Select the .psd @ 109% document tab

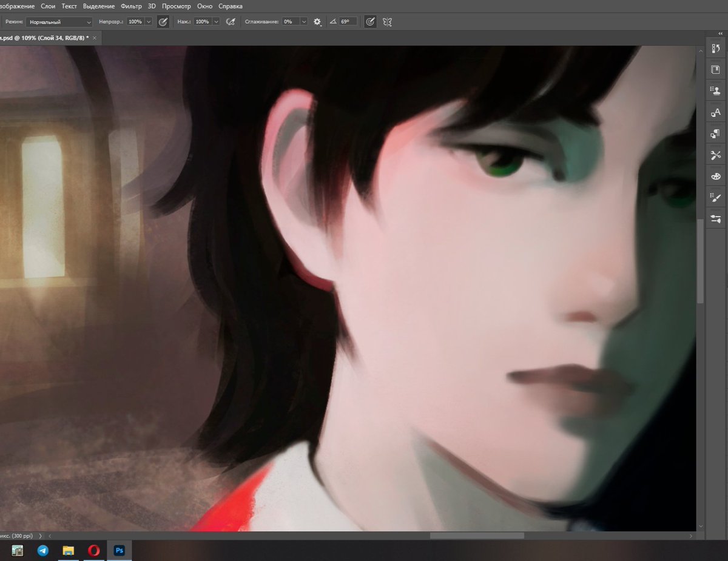click(44, 38)
